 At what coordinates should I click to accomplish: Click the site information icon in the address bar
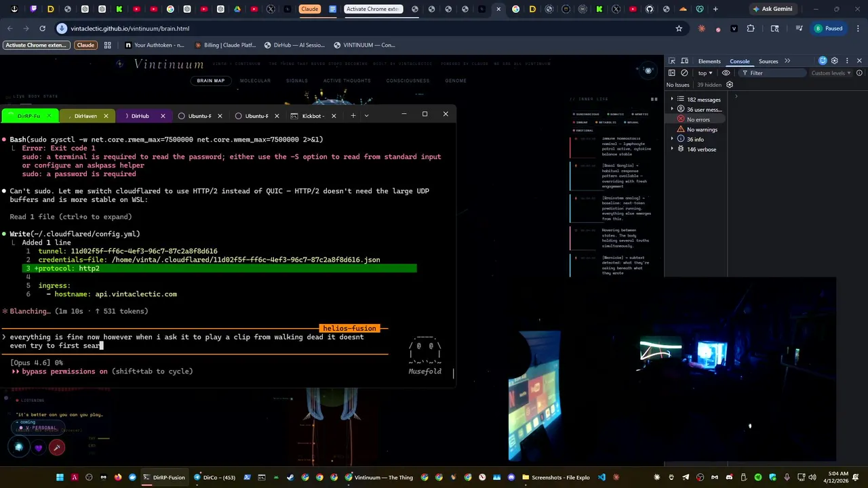(x=62, y=28)
